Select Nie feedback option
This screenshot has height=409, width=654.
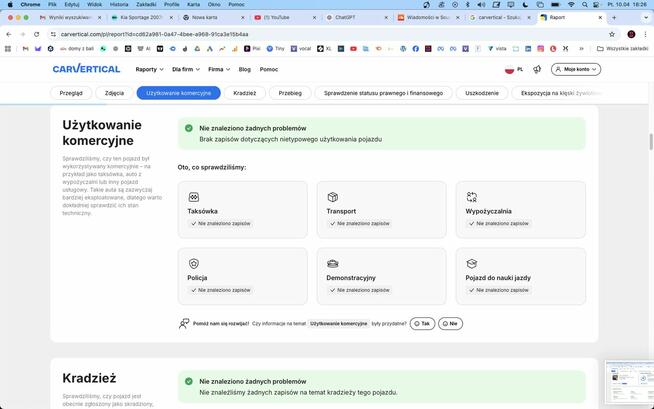tap(451, 324)
